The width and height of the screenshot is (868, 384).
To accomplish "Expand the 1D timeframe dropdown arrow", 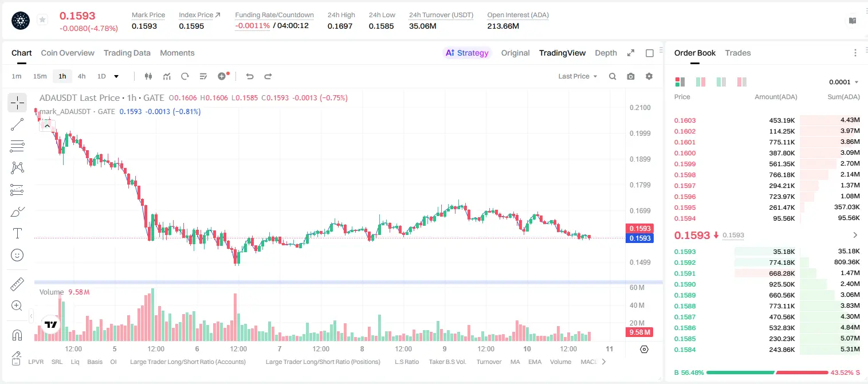I will coord(116,76).
